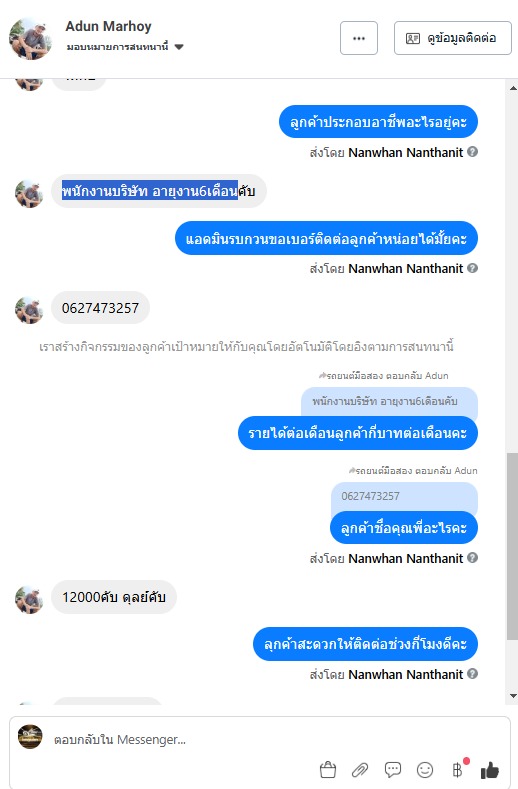
Task: Click the scrollbar up arrow
Action: [513, 88]
